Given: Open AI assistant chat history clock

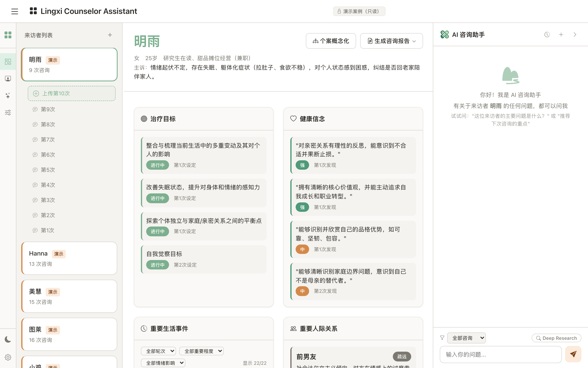Looking at the screenshot, I should [547, 35].
